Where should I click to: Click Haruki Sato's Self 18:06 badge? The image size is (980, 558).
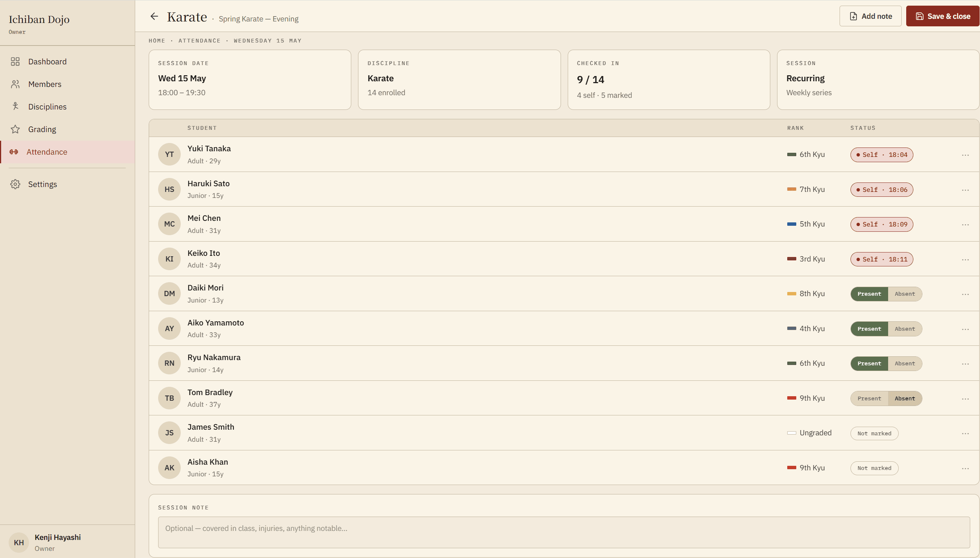pyautogui.click(x=881, y=190)
